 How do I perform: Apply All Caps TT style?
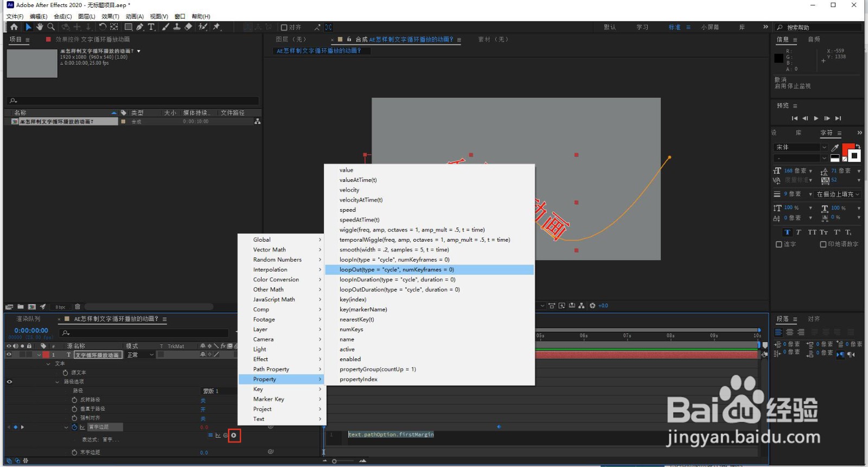(x=812, y=232)
